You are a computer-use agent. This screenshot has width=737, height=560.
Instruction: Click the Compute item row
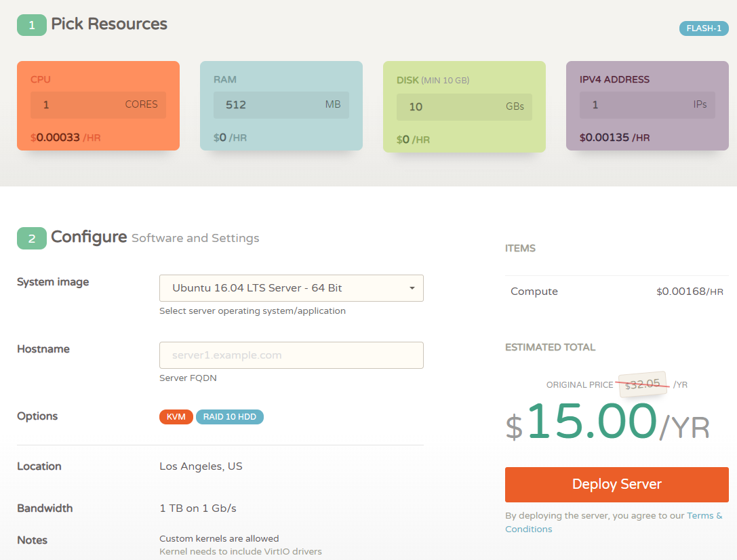(x=616, y=292)
